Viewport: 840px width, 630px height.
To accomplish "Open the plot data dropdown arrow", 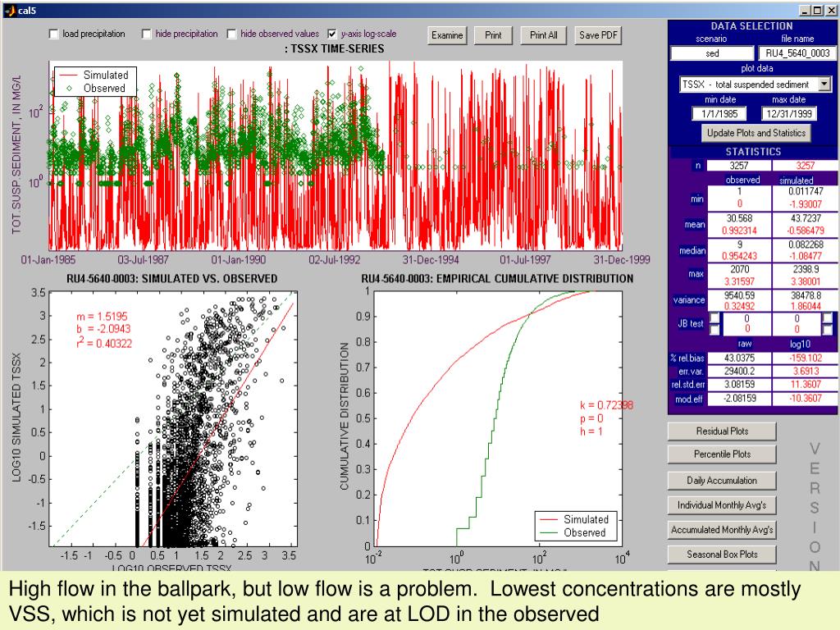I will point(824,84).
